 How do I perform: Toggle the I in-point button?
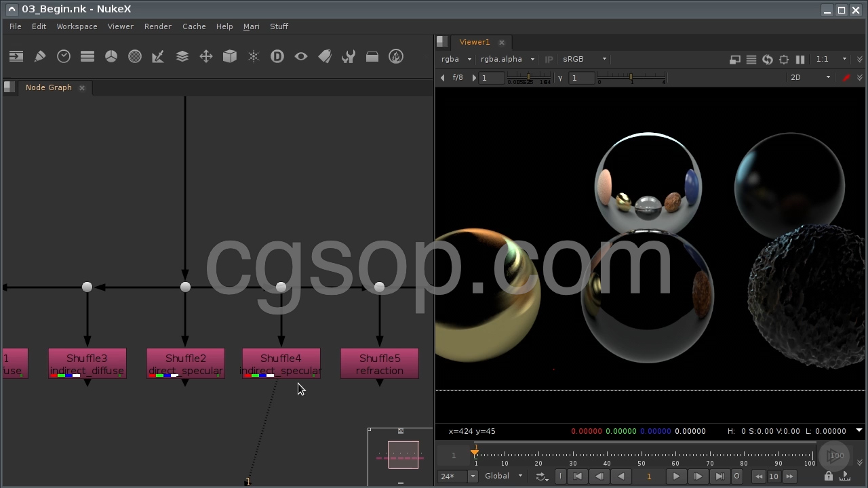[560, 476]
